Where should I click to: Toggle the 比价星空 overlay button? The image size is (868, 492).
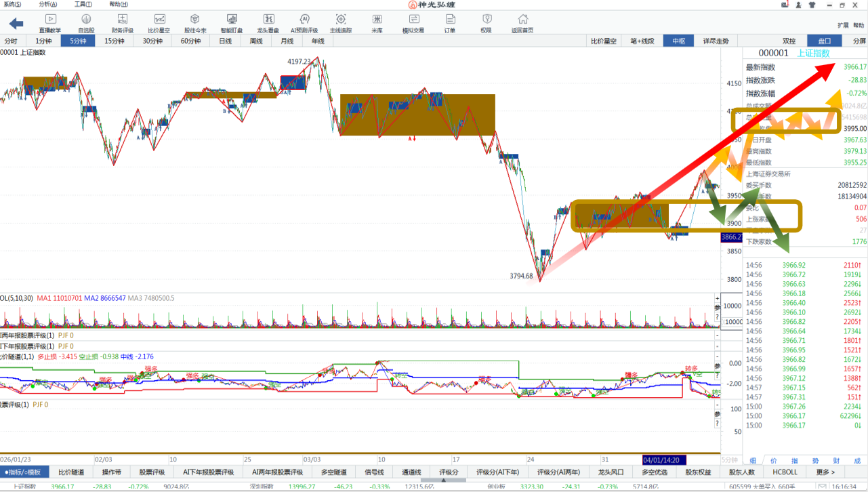604,41
